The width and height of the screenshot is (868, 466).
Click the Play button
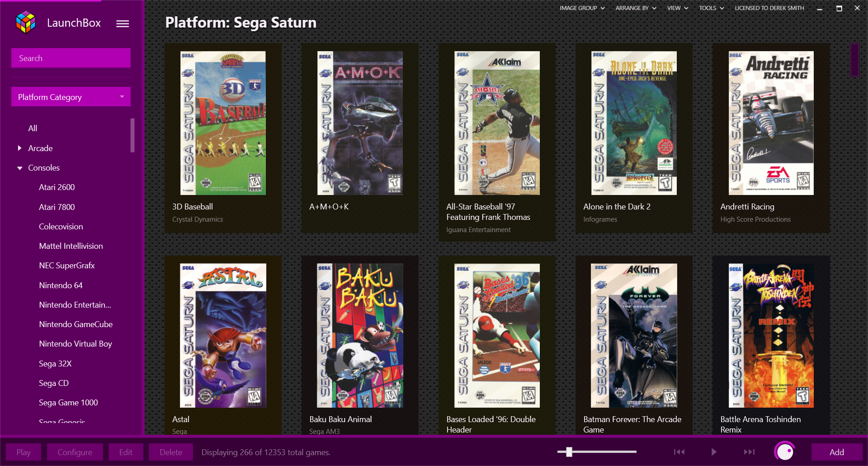click(x=24, y=452)
